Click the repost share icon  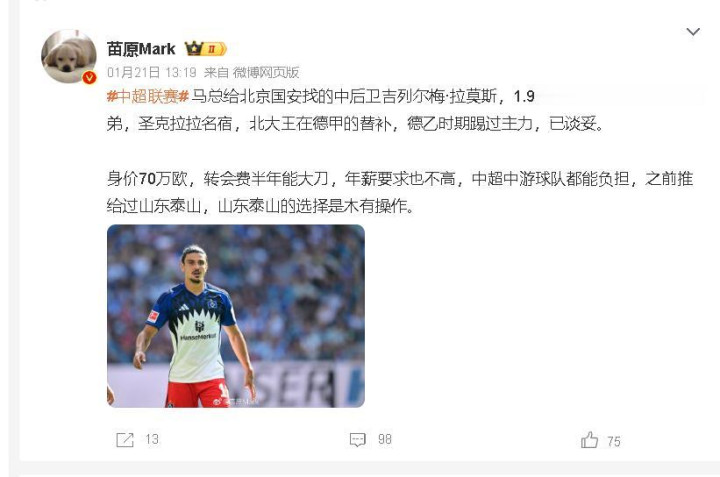click(x=124, y=440)
